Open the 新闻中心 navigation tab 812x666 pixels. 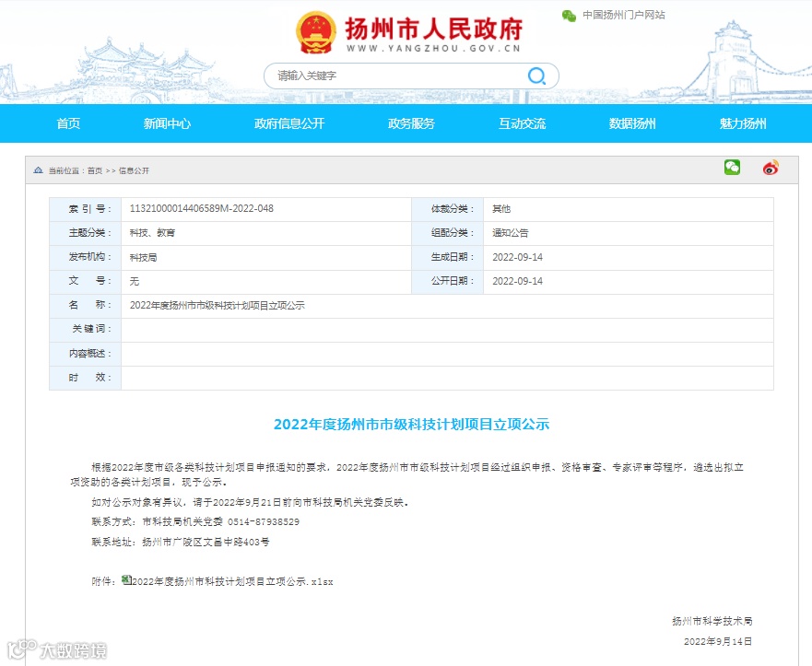pos(167,123)
